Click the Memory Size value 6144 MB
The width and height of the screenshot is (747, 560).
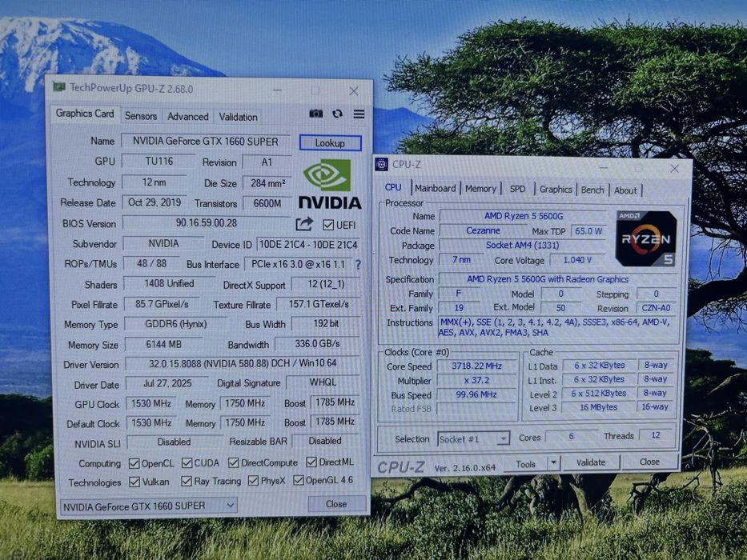163,344
